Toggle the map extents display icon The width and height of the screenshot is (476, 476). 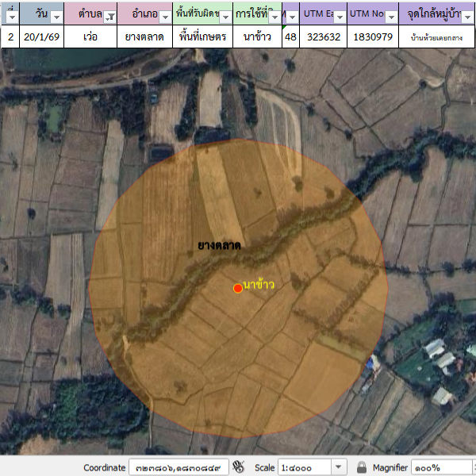(238, 467)
